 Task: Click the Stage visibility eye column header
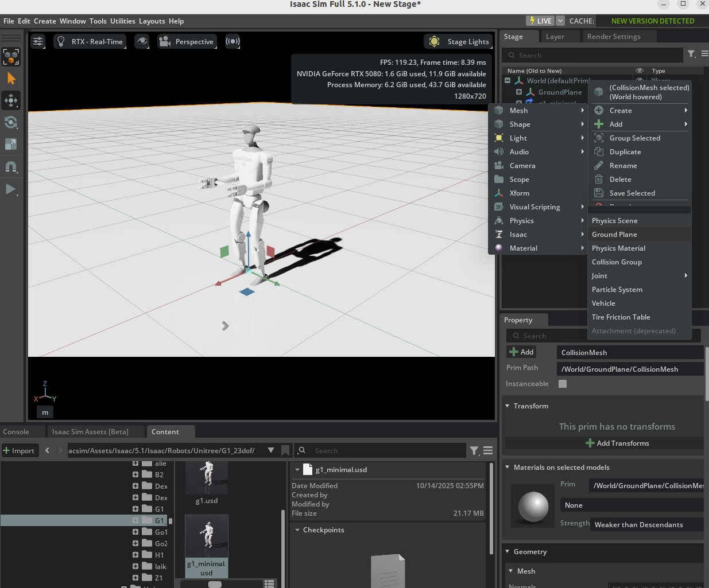pyautogui.click(x=640, y=71)
